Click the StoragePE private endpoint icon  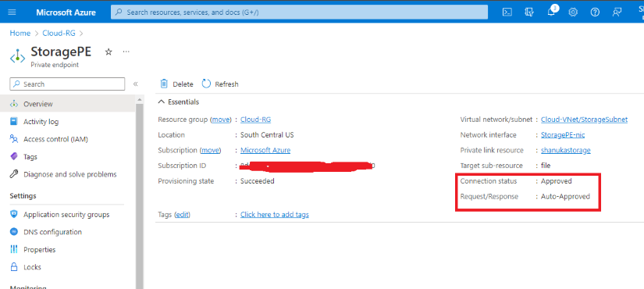[17, 56]
